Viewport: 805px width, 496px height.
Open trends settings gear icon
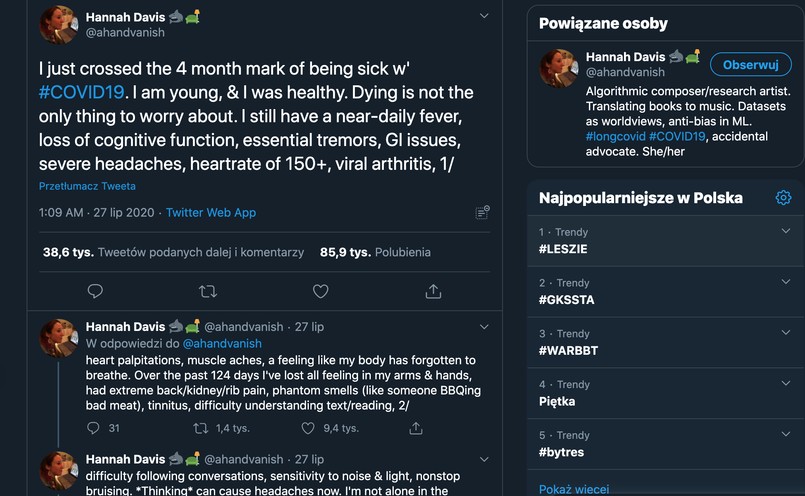click(x=783, y=198)
